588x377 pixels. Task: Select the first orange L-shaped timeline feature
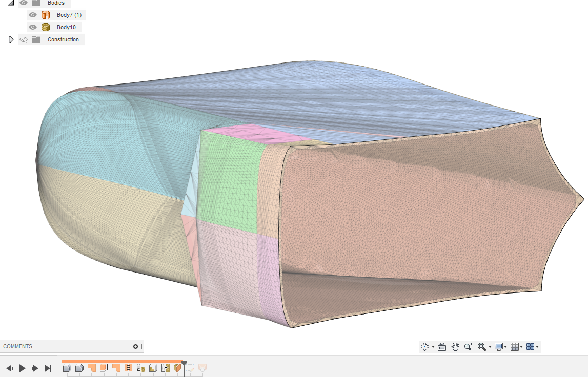click(92, 368)
